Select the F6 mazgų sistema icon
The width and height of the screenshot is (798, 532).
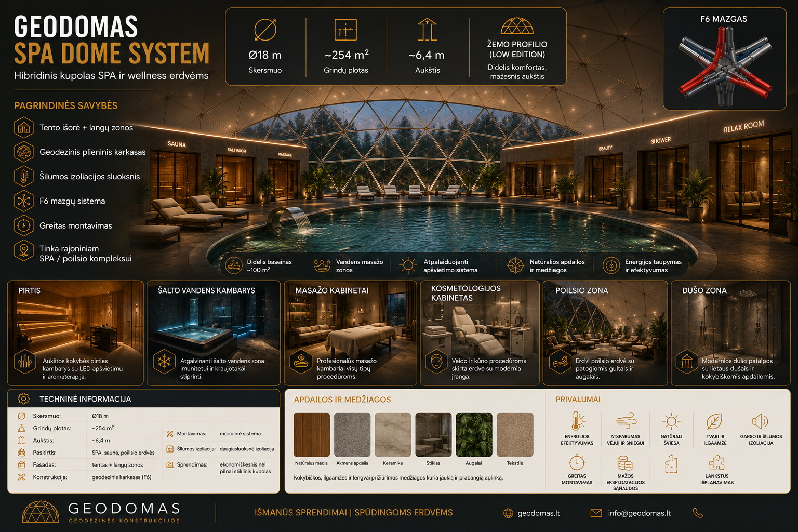coord(24,201)
